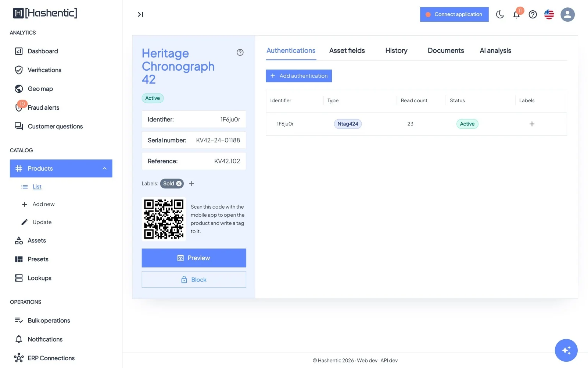
Task: Collapse the Products menu chevron
Action: (104, 169)
